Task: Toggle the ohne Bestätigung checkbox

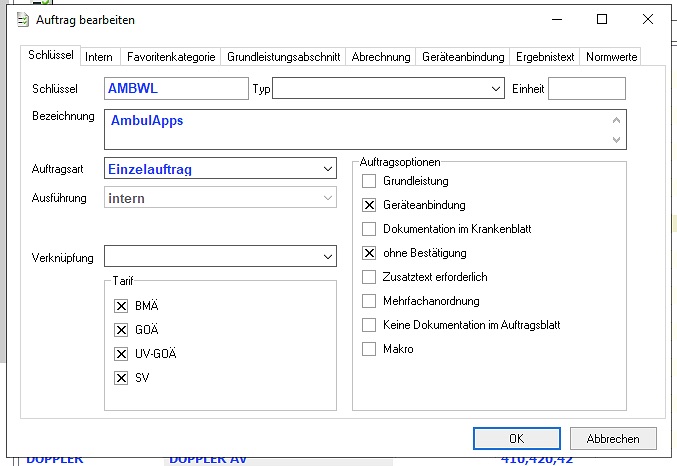Action: point(369,253)
